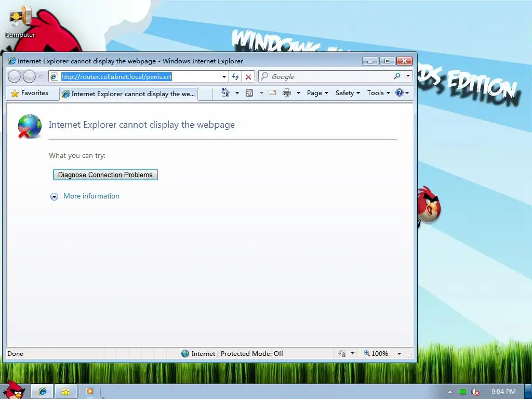
Task: Click the Home page icon
Action: point(225,92)
